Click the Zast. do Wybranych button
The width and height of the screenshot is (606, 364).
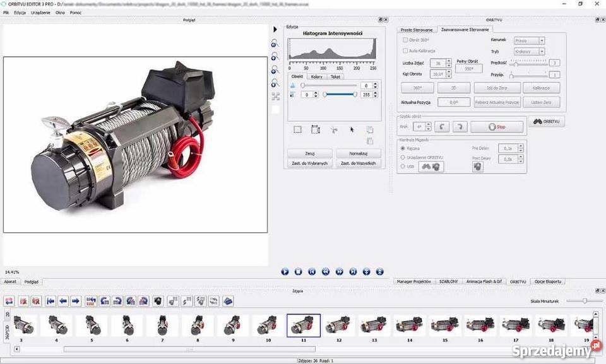(x=309, y=163)
